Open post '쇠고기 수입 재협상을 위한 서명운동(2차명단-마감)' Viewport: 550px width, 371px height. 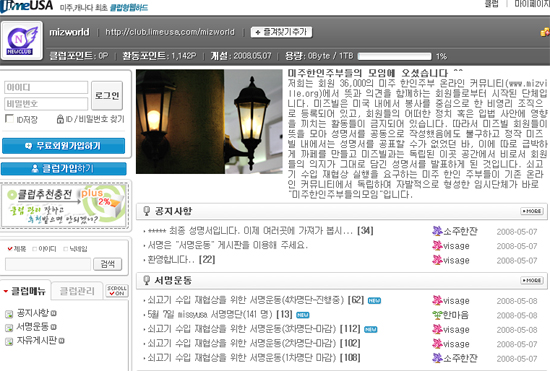tap(242, 343)
